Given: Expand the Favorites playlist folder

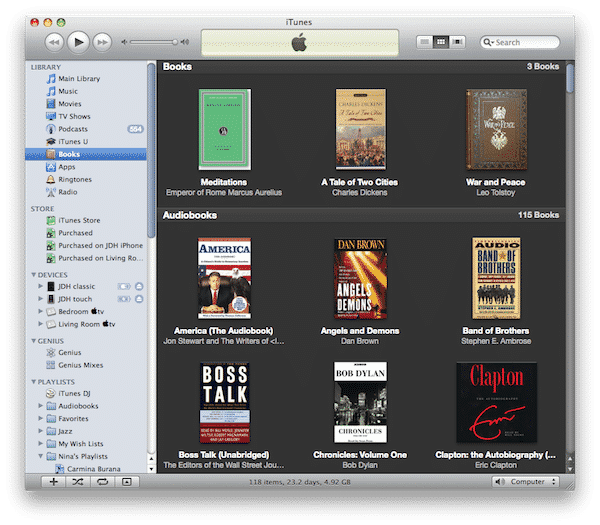Looking at the screenshot, I should [41, 419].
